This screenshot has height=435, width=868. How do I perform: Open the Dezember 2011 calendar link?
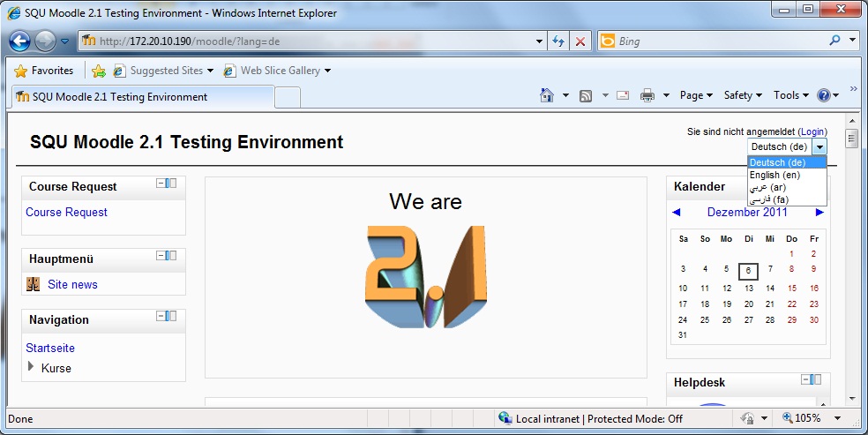click(747, 212)
